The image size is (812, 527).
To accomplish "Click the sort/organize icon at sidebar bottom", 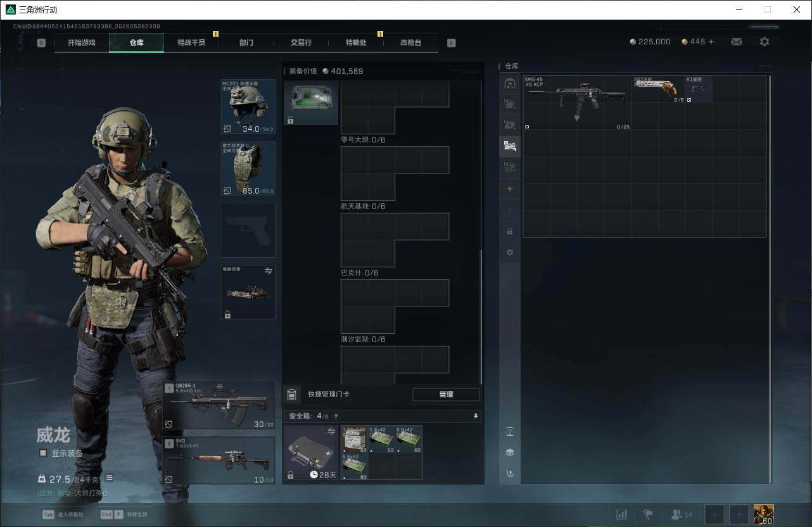I will tap(510, 473).
